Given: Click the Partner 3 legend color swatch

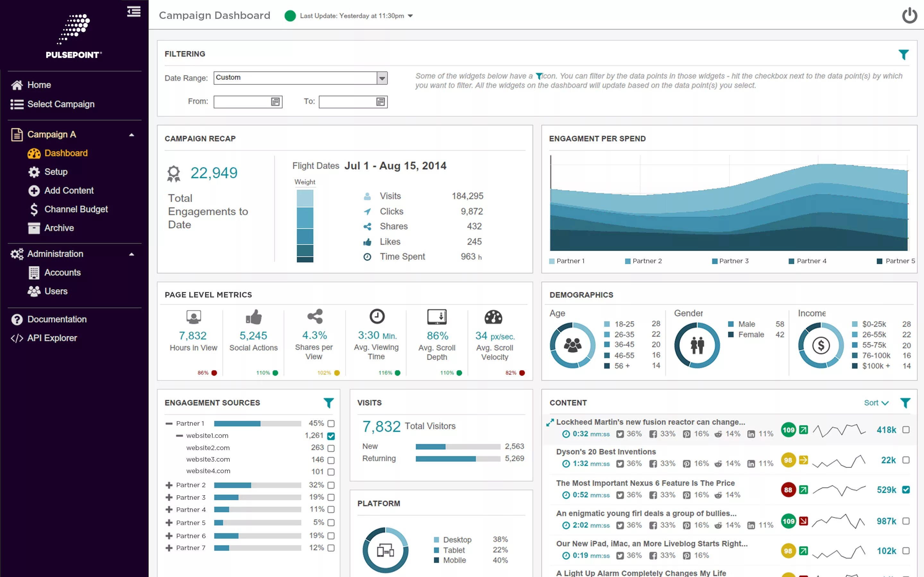Looking at the screenshot, I should pos(714,261).
